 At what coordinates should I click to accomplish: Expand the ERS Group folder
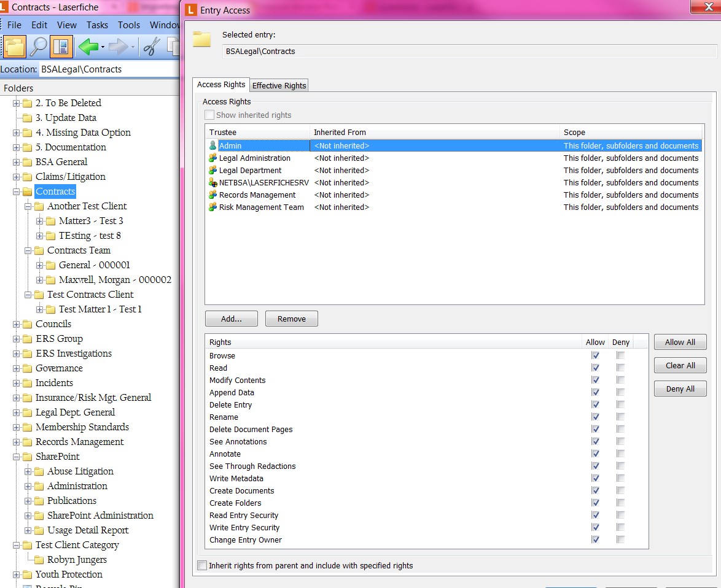17,339
